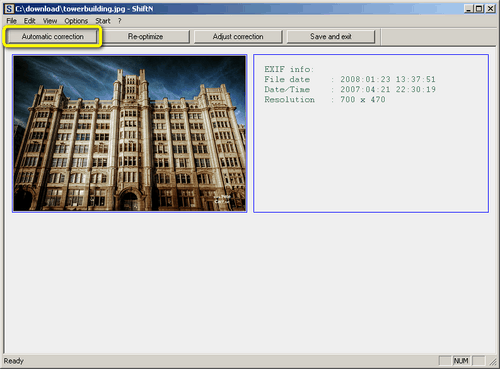Click the ShiftN title bar app icon

(x=9, y=9)
